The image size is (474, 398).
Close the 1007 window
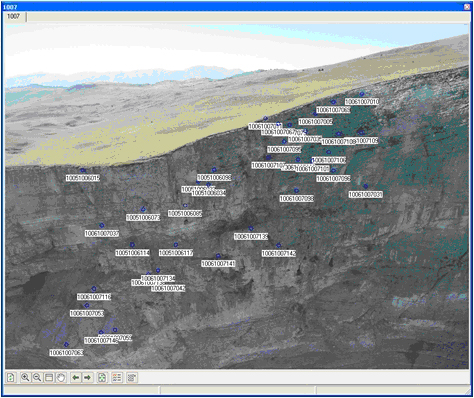[467, 7]
